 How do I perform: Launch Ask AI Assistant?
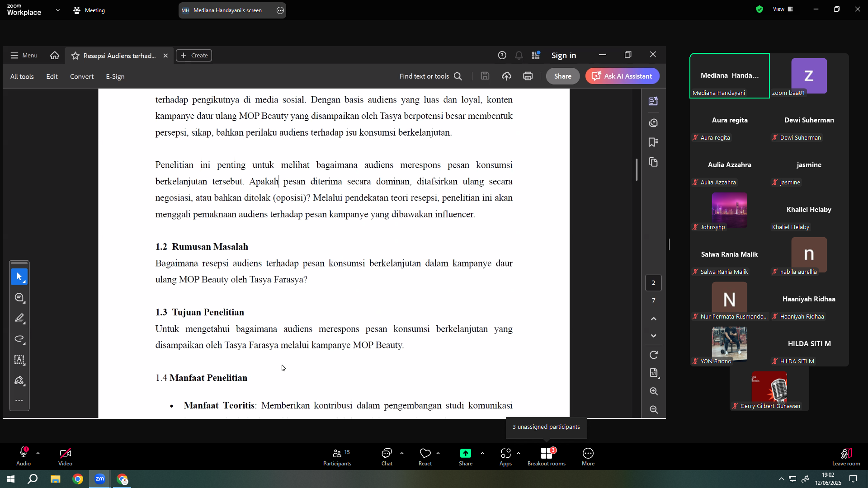click(x=622, y=76)
